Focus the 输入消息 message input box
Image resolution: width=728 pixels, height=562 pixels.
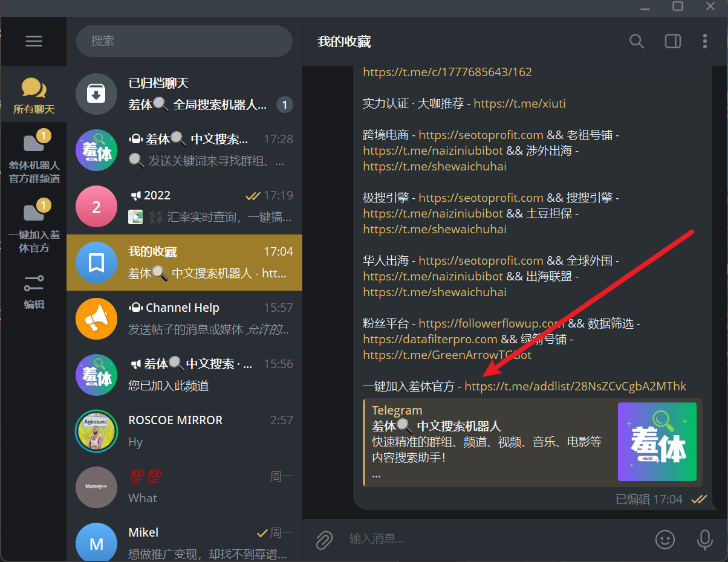(496, 539)
